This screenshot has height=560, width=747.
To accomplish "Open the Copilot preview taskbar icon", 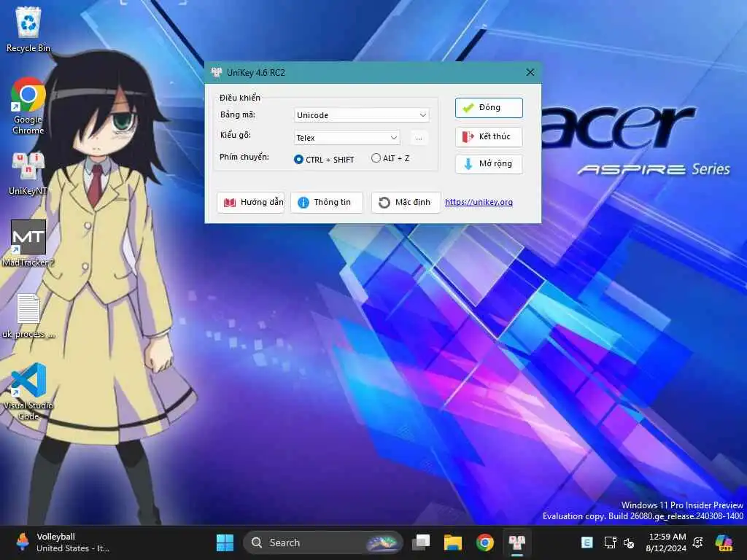I will (x=724, y=542).
